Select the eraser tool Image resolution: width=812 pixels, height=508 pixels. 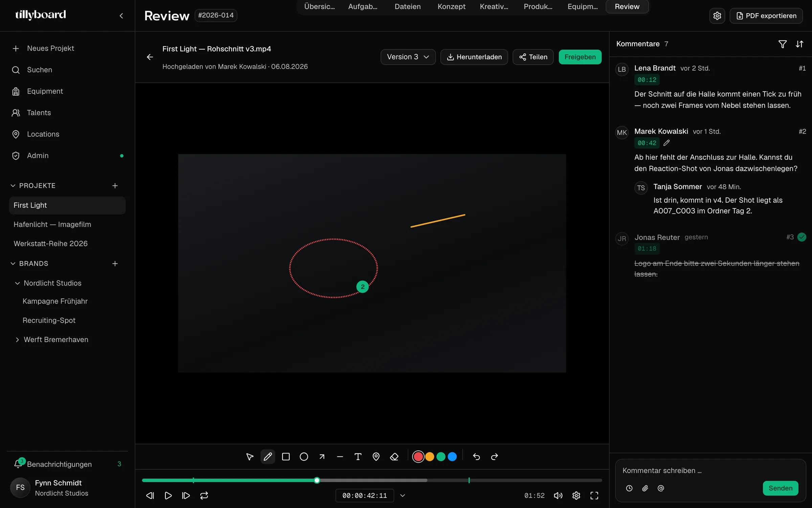click(394, 457)
